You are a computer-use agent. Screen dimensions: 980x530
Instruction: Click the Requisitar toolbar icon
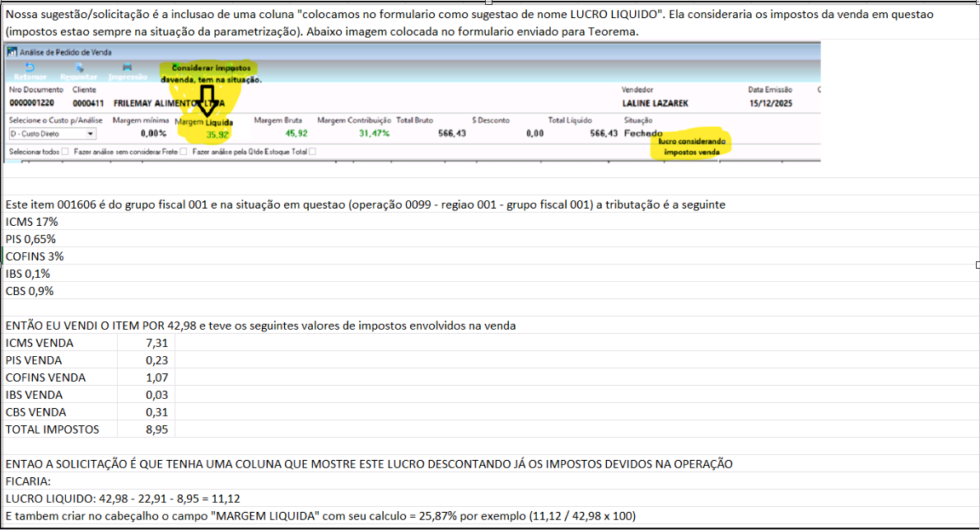[79, 68]
